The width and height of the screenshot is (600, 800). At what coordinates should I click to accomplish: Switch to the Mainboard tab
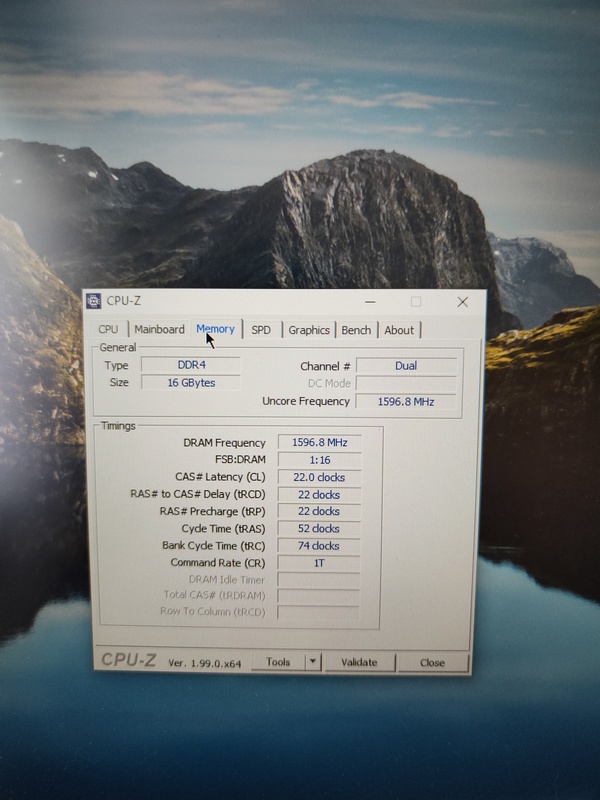tap(159, 329)
